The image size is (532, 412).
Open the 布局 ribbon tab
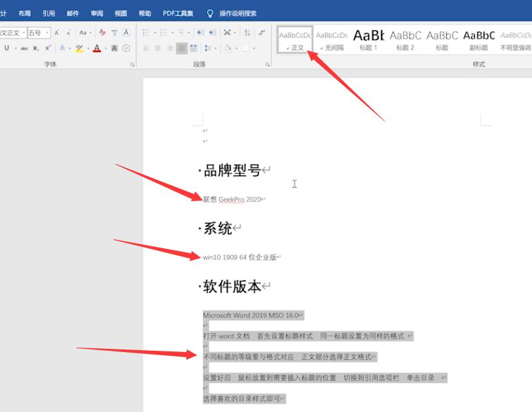(25, 14)
